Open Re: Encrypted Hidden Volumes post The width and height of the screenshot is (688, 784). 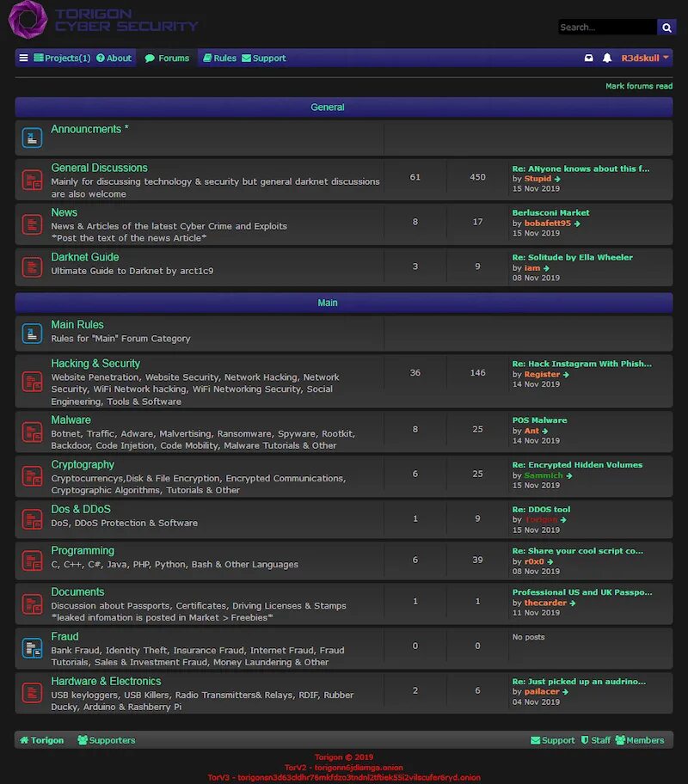[x=577, y=464]
